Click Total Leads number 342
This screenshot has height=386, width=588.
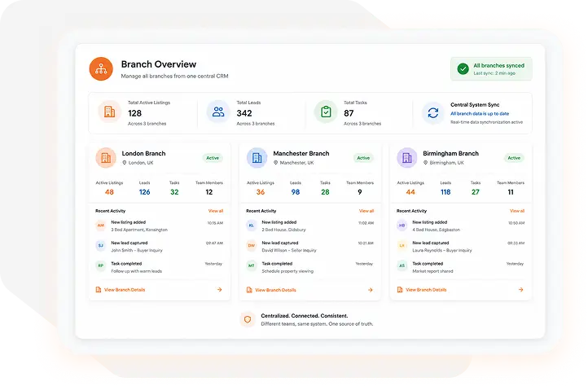(244, 113)
